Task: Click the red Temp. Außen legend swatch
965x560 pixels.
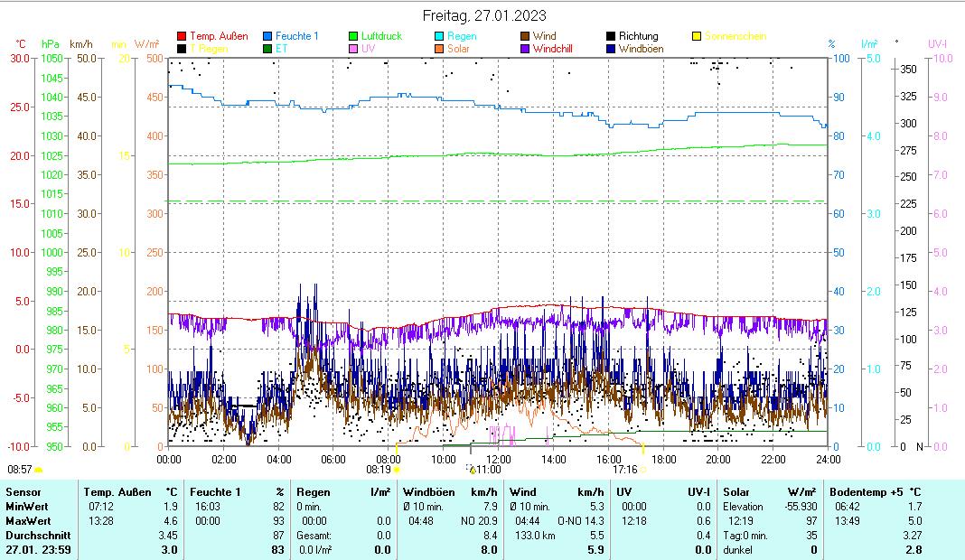Action: point(182,36)
